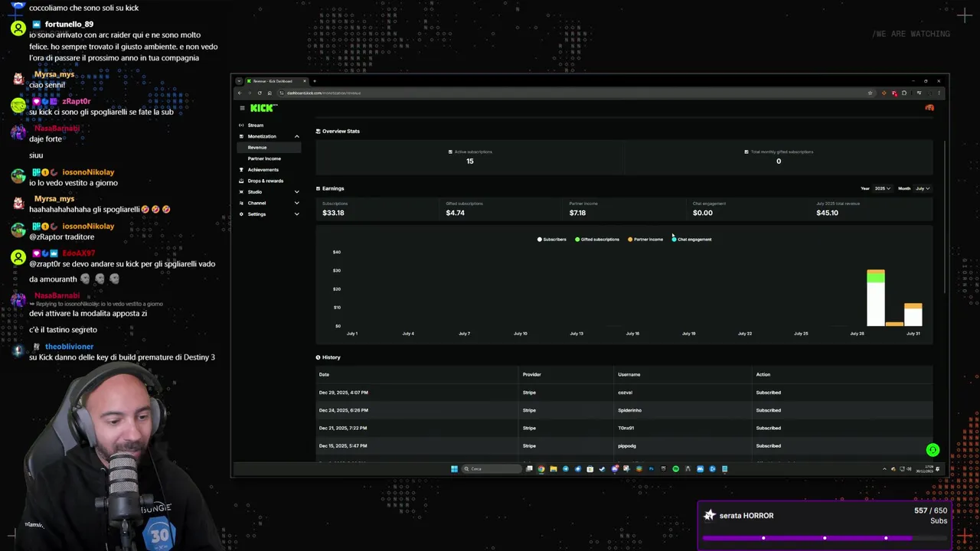This screenshot has width=980, height=551.
Task: Open the orange diamond browser extension
Action: (x=884, y=93)
